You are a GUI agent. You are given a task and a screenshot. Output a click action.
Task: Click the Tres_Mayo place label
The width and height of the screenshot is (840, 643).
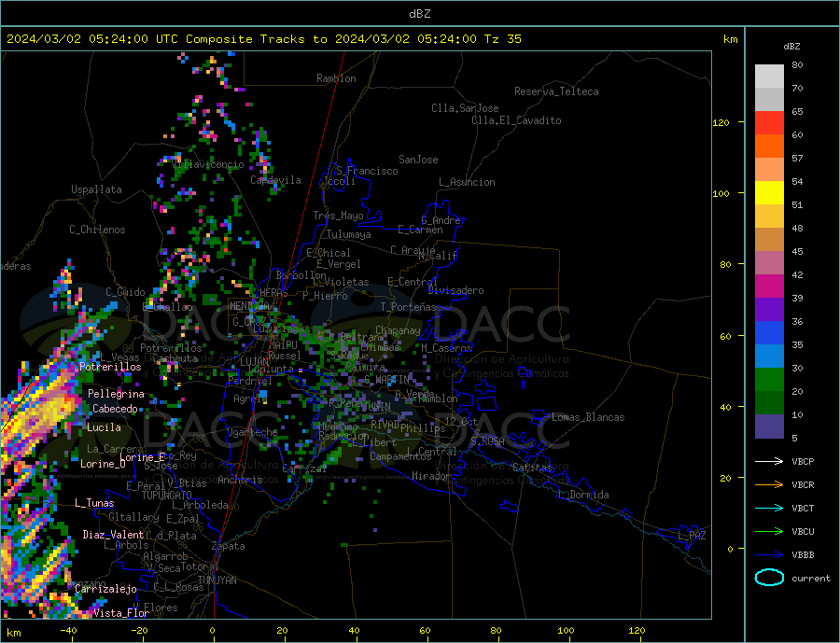[x=338, y=216]
